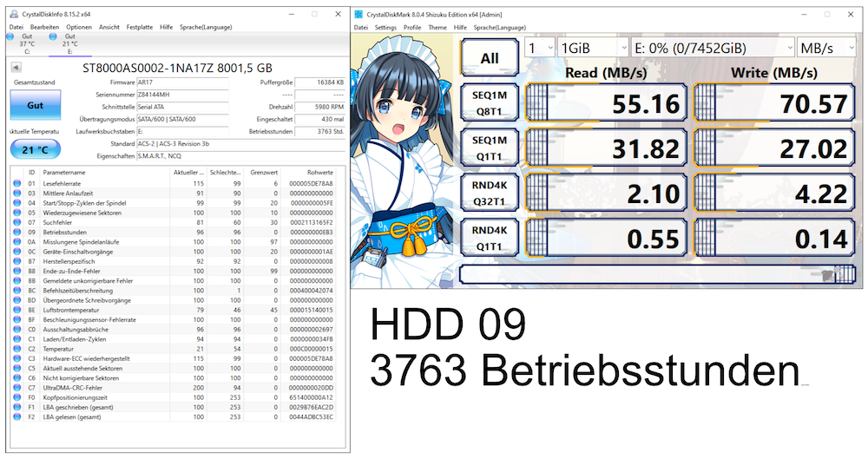Click status icon of UltraDMA-CRC-Fehler row
Image resolution: width=868 pixels, height=459 pixels.
(17, 388)
